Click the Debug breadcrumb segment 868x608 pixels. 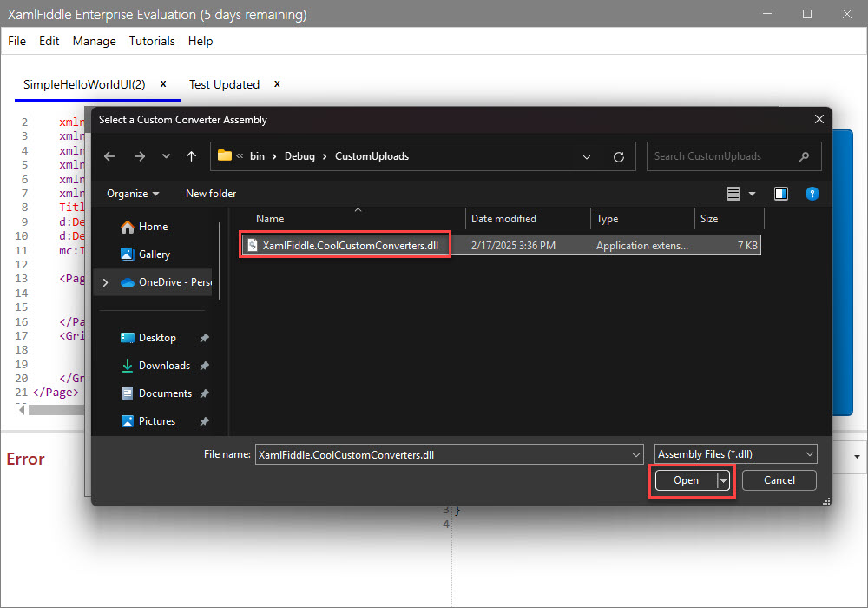[x=299, y=156]
